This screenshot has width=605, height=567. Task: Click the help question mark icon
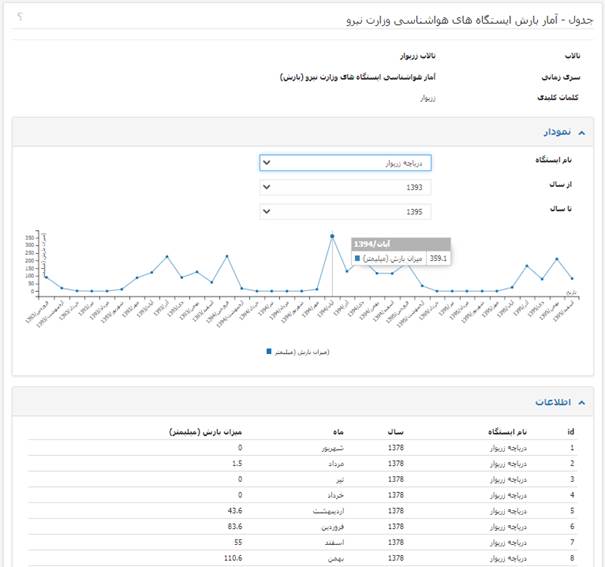click(20, 17)
